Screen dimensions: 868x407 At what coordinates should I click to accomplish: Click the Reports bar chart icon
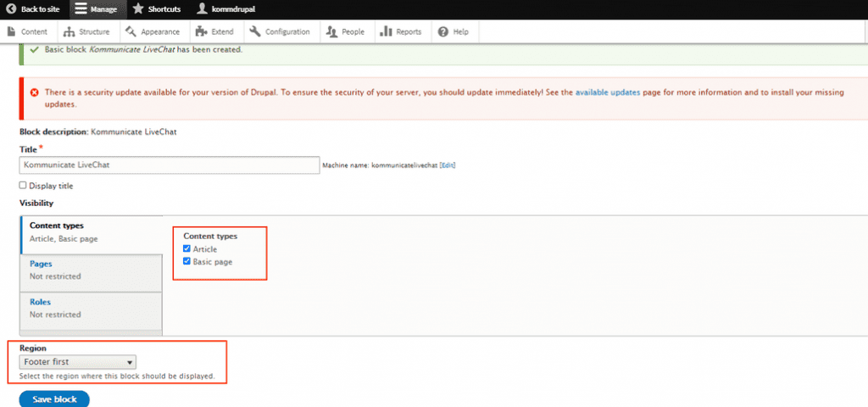click(386, 31)
